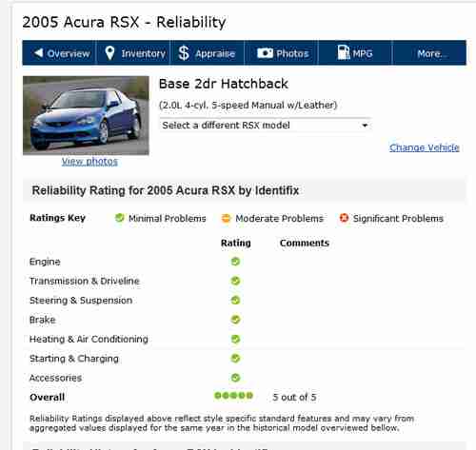This screenshot has height=450, width=476.
Task: Click Accessories green rating icon
Action: [x=235, y=378]
